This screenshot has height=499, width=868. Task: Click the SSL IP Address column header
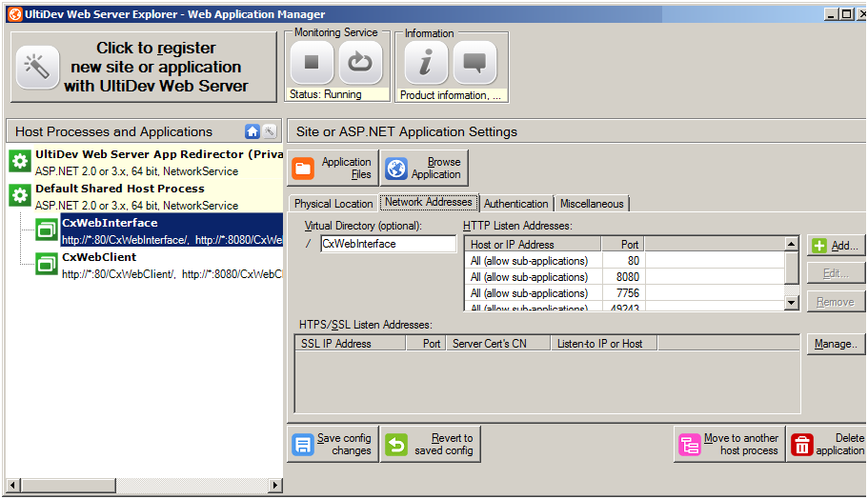coord(351,344)
